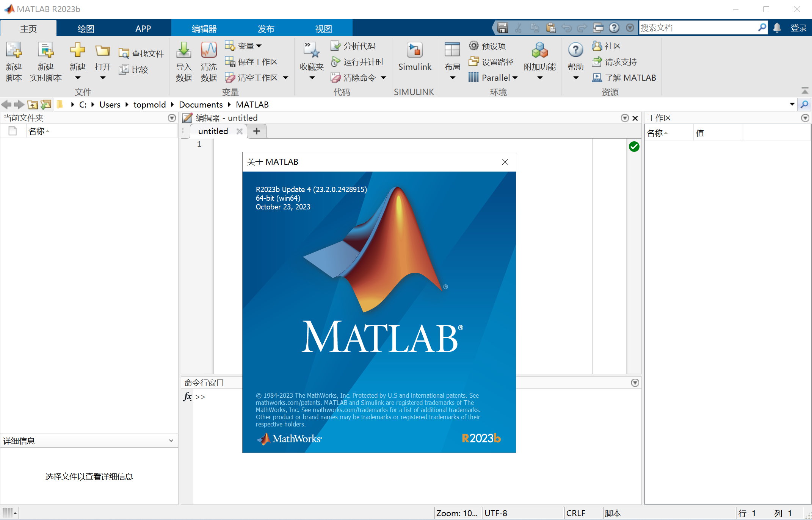The width and height of the screenshot is (812, 520).
Task: Click Compare (比较) files
Action: [133, 69]
